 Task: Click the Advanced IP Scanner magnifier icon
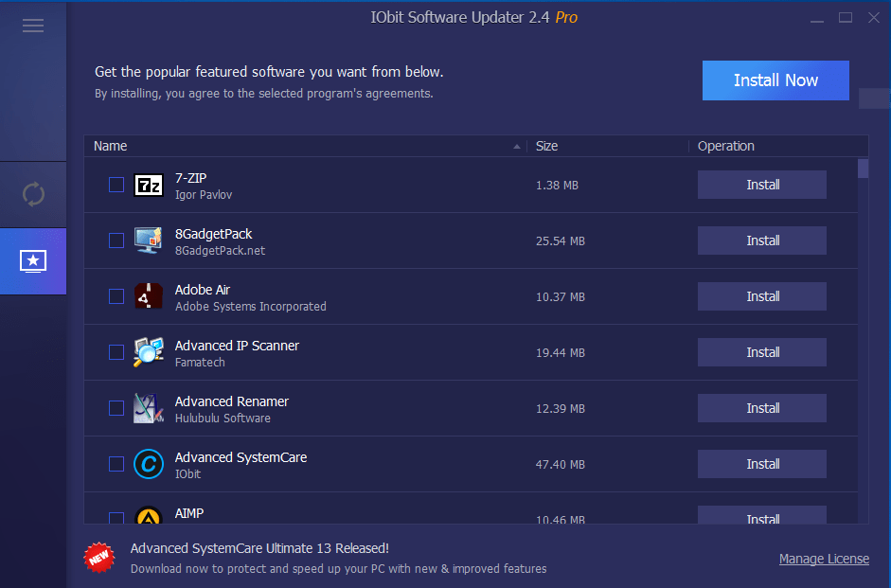149,352
